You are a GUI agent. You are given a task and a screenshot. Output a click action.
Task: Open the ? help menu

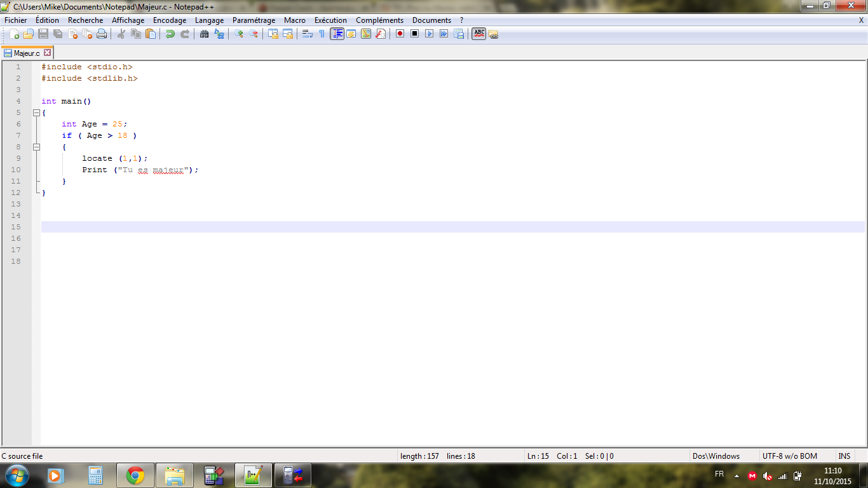[462, 20]
